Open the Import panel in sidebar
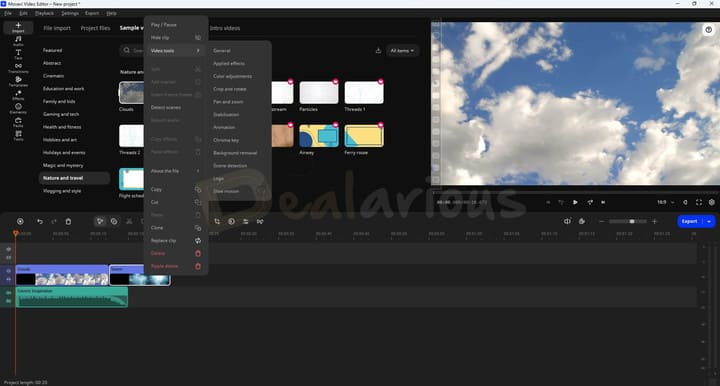 18,28
